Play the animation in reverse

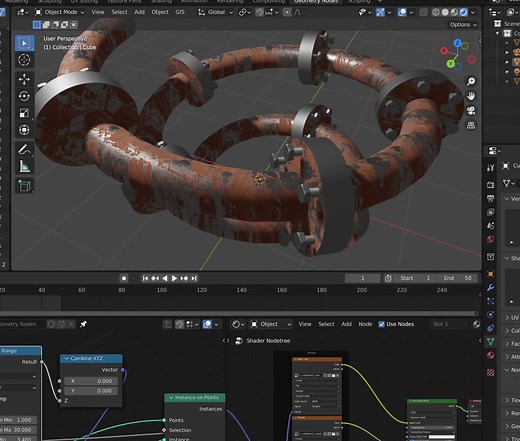(165, 278)
